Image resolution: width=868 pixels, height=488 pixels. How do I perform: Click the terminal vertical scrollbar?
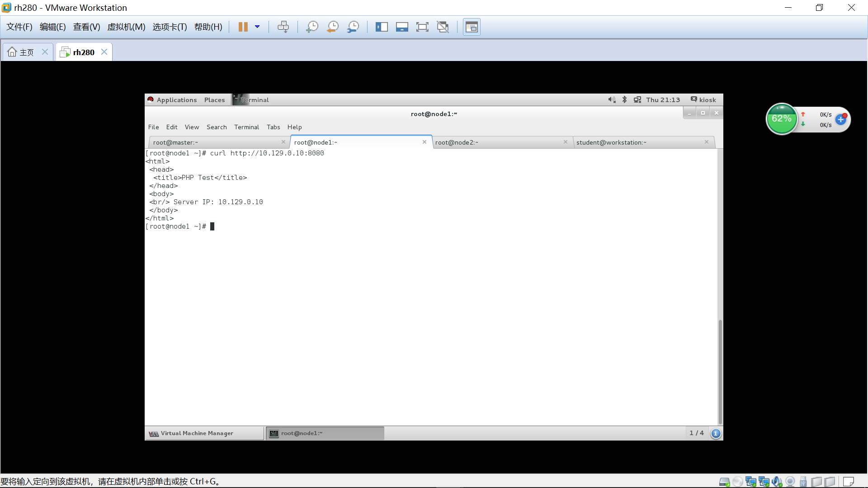click(720, 371)
